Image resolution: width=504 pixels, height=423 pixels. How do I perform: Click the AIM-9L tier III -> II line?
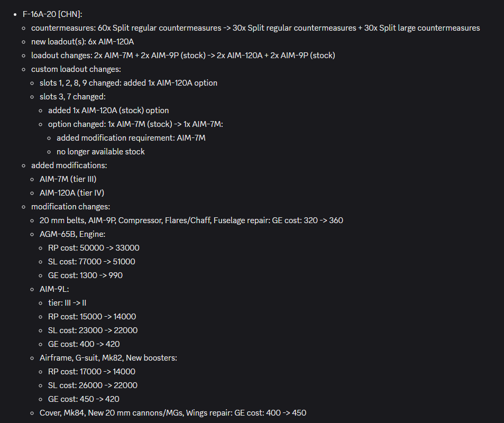point(67,303)
